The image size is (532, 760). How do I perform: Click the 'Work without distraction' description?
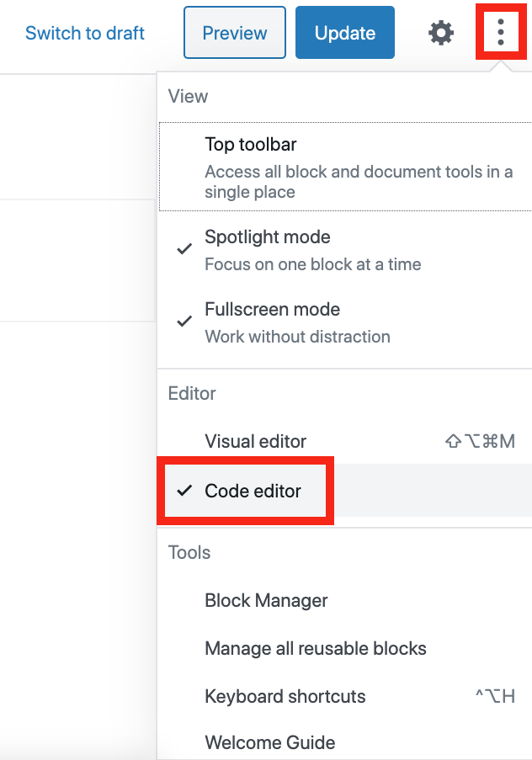tap(297, 337)
